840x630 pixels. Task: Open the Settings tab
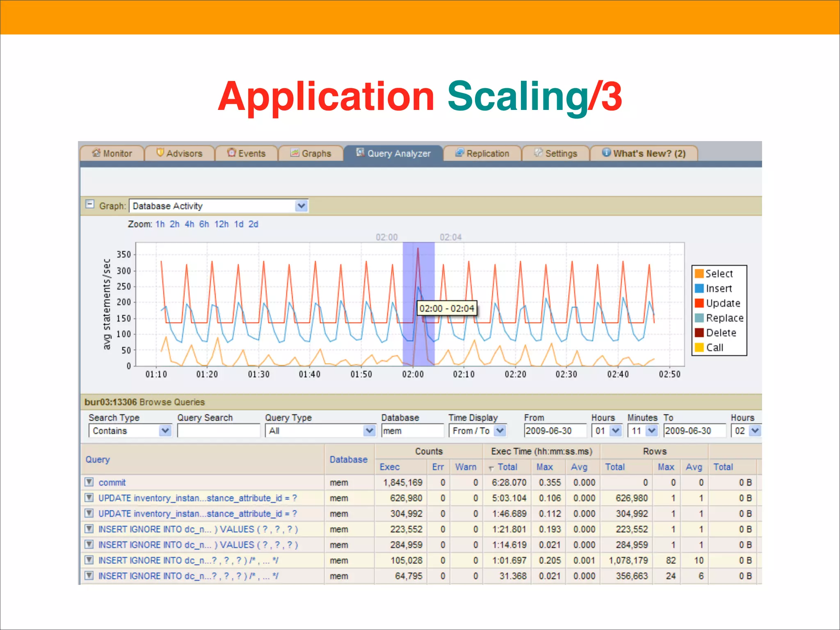(x=556, y=153)
